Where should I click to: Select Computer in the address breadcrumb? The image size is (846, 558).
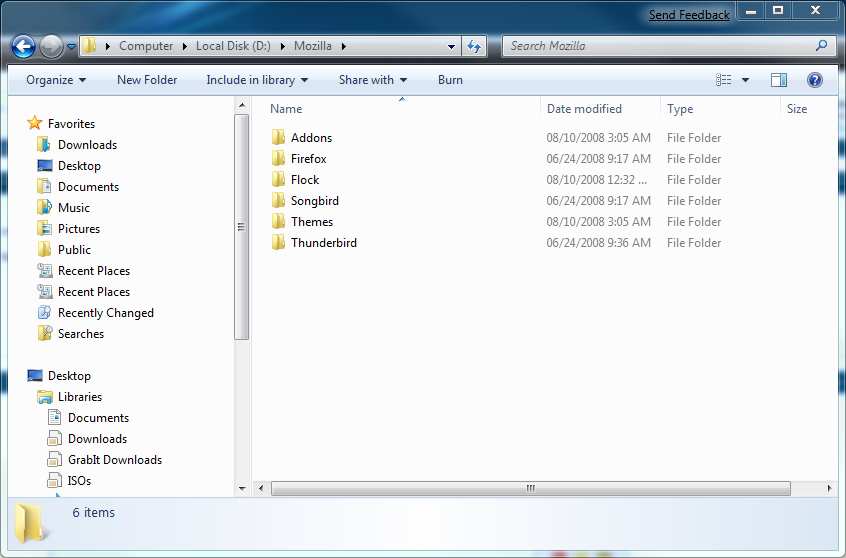point(146,46)
